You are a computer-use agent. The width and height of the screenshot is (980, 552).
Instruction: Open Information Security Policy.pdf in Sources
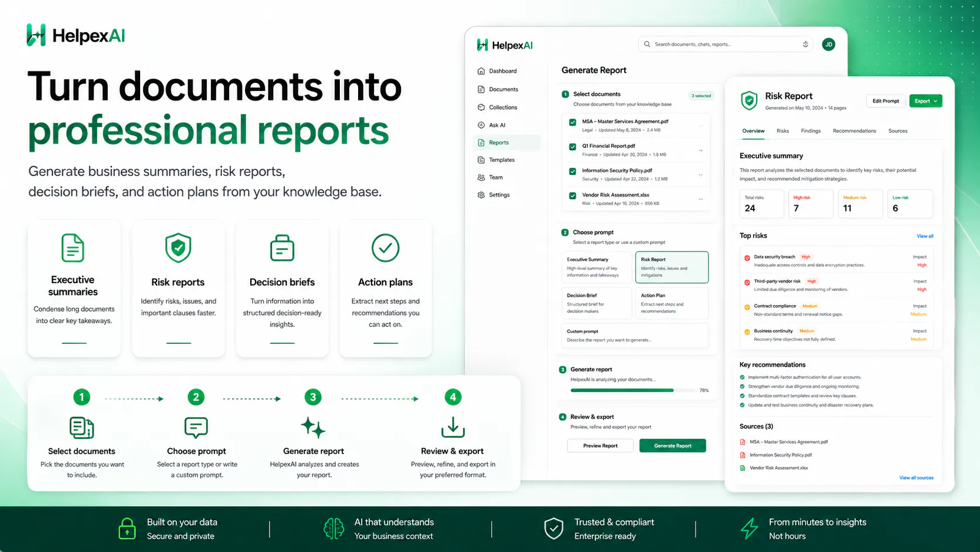click(776, 455)
